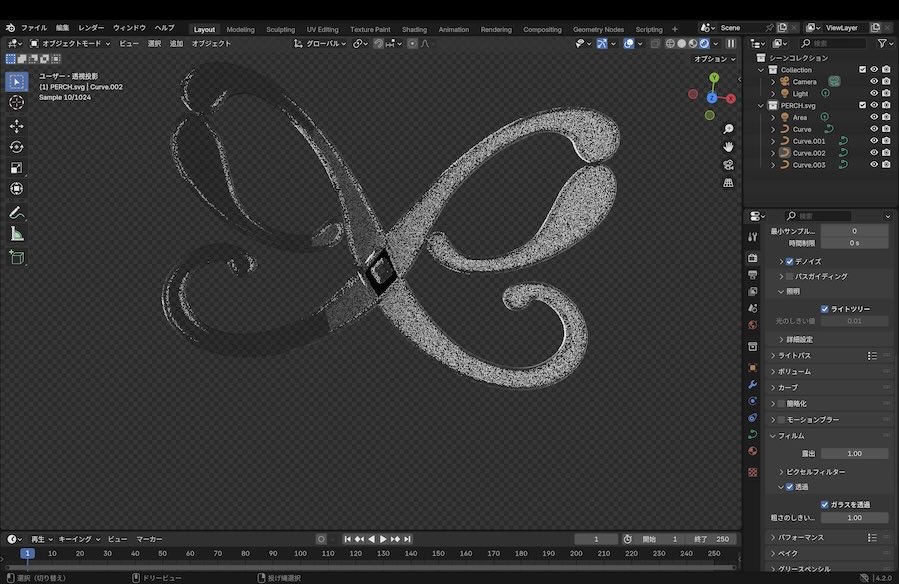
Task: Select the Move tool in toolbar
Action: (x=16, y=126)
